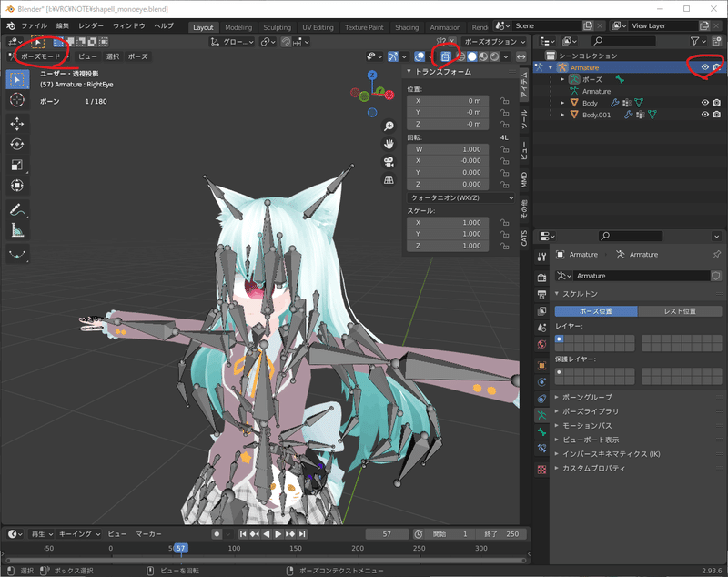Activate the Move tool
The width and height of the screenshot is (728, 577).
17,124
